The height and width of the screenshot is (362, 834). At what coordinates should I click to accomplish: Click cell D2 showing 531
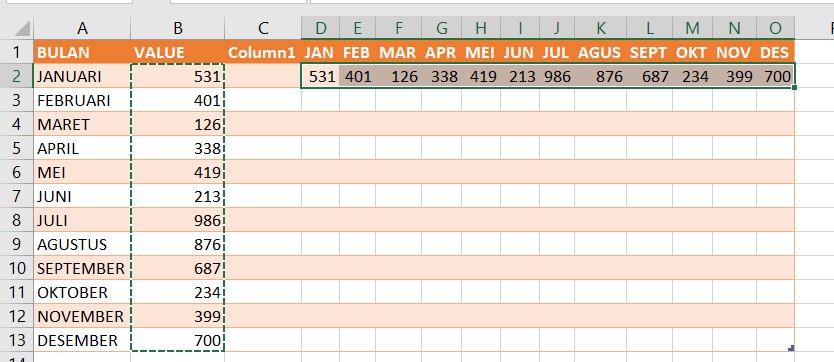coord(320,76)
